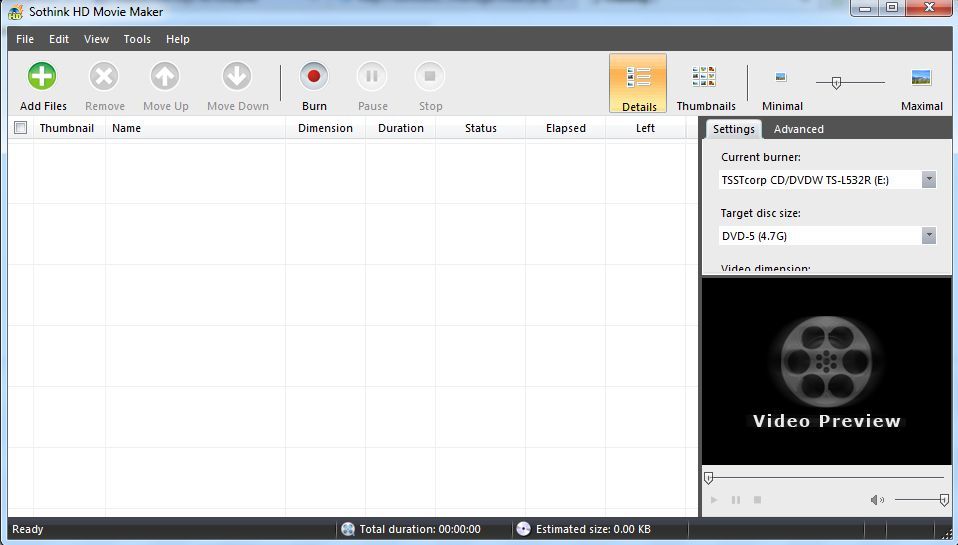Select the Settings tab
This screenshot has height=545, width=958.
point(734,129)
